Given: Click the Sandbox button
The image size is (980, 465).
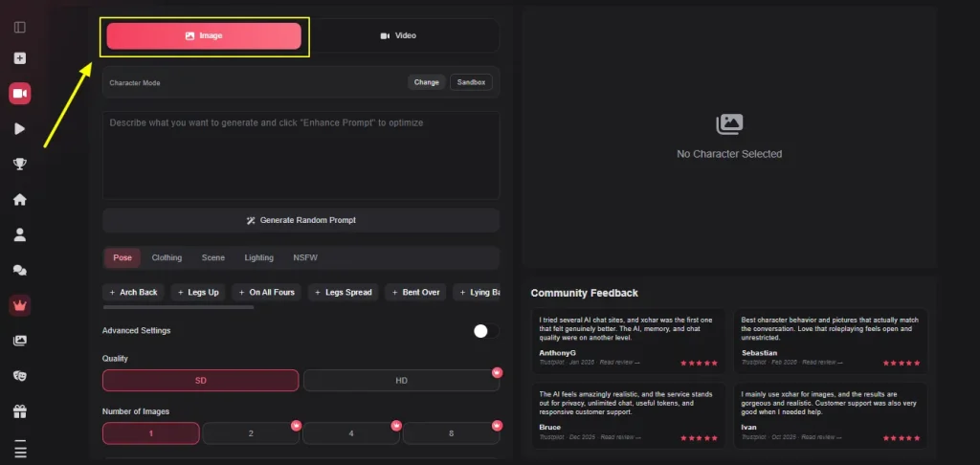Looking at the screenshot, I should click(x=471, y=82).
